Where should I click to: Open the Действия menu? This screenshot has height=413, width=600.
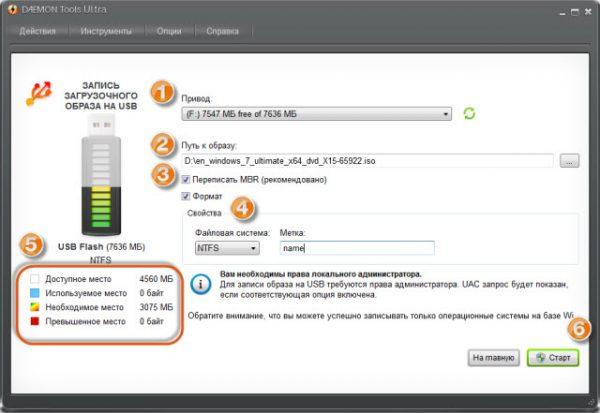point(38,31)
